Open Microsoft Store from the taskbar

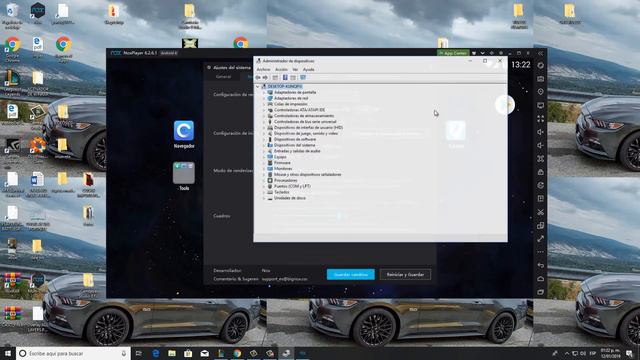188,353
